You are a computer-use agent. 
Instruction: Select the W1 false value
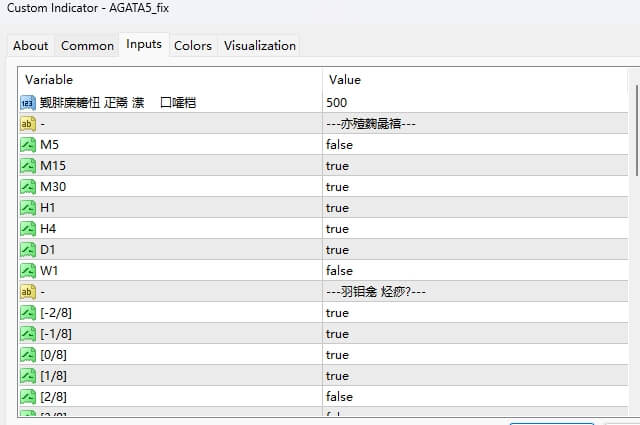475,271
